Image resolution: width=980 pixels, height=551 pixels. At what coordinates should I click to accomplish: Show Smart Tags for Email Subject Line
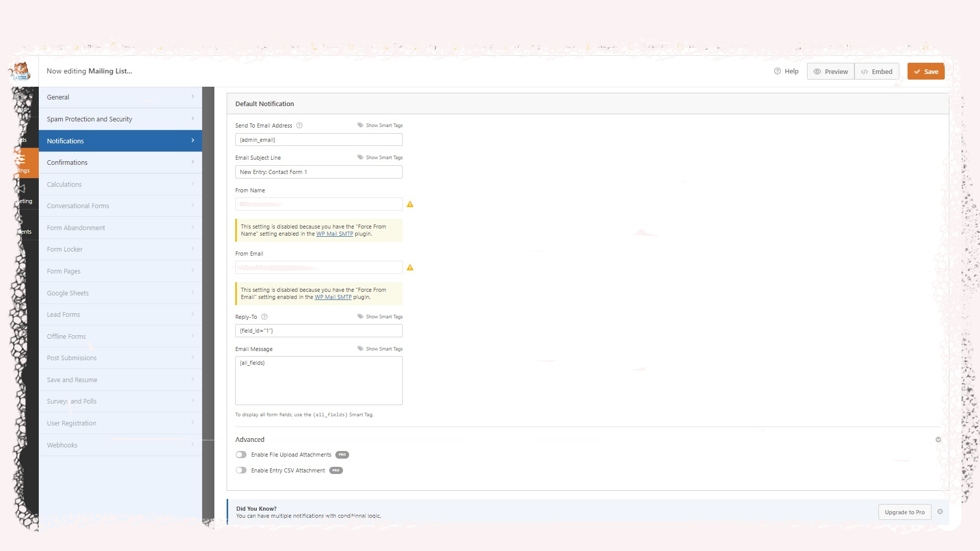380,158
